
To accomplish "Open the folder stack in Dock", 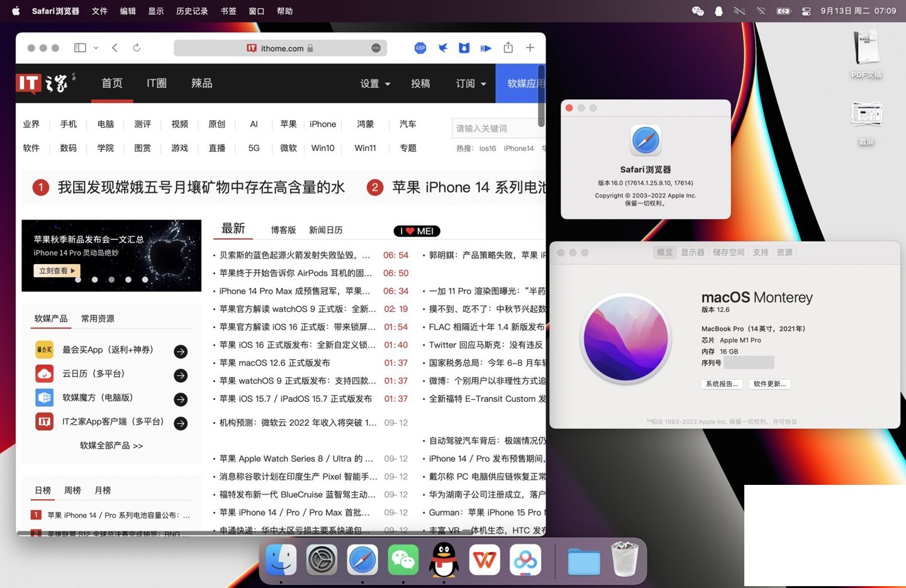I will [584, 561].
